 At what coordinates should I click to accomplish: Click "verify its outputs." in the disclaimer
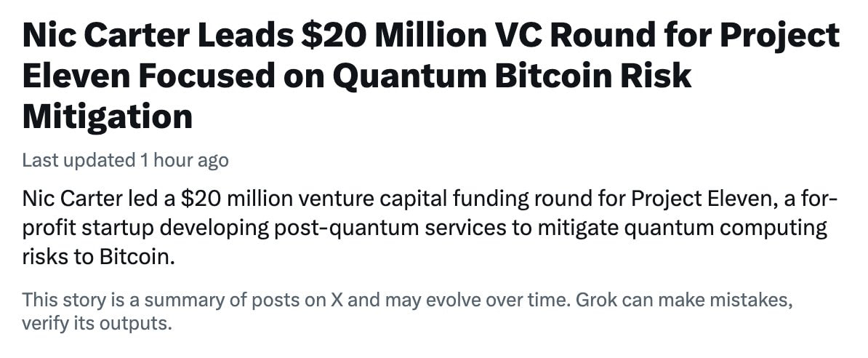(97, 322)
